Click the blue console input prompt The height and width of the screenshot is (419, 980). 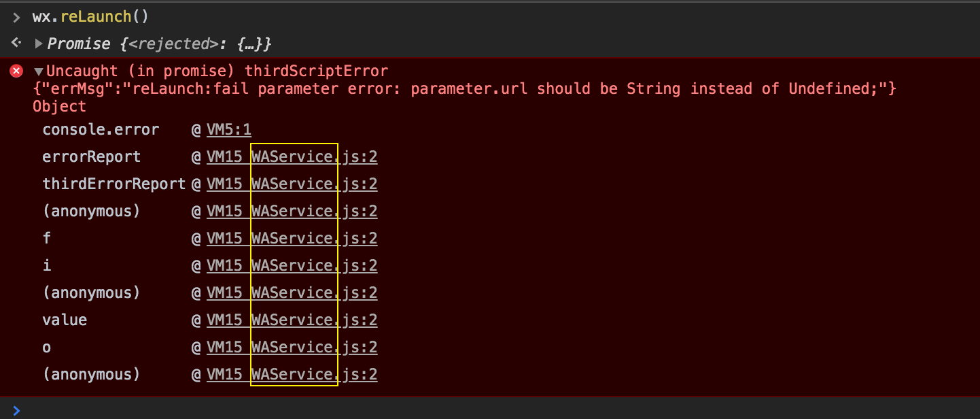click(16, 409)
